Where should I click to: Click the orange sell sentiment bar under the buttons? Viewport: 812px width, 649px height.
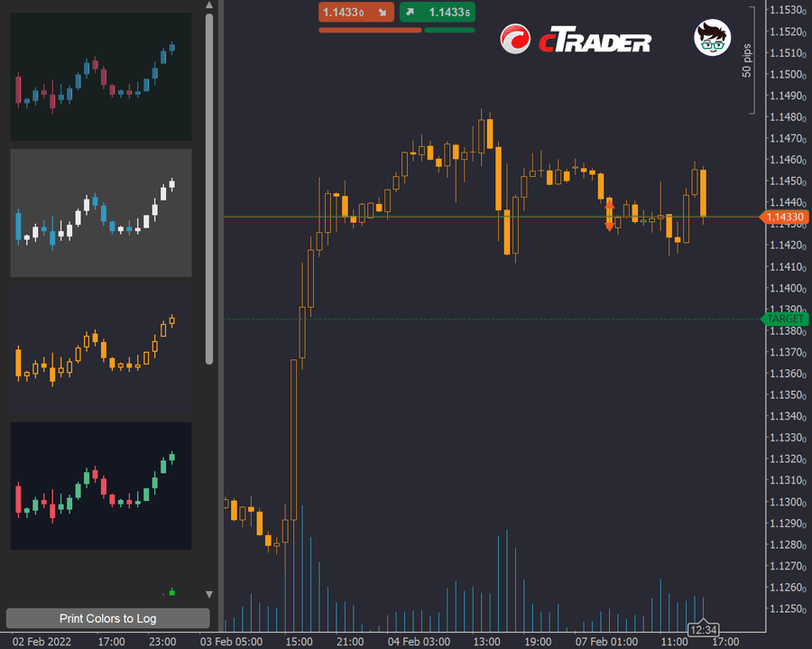[370, 29]
